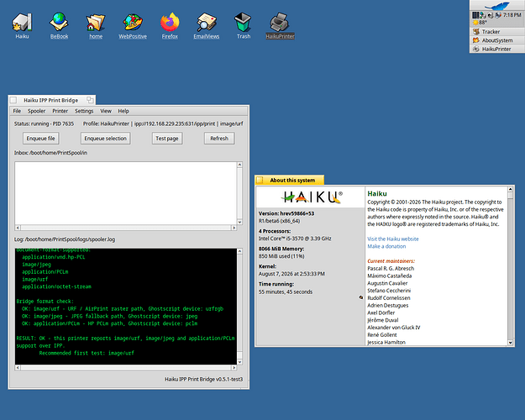Click the Refresh button
Image resolution: width=525 pixels, height=420 pixels.
[x=219, y=139]
